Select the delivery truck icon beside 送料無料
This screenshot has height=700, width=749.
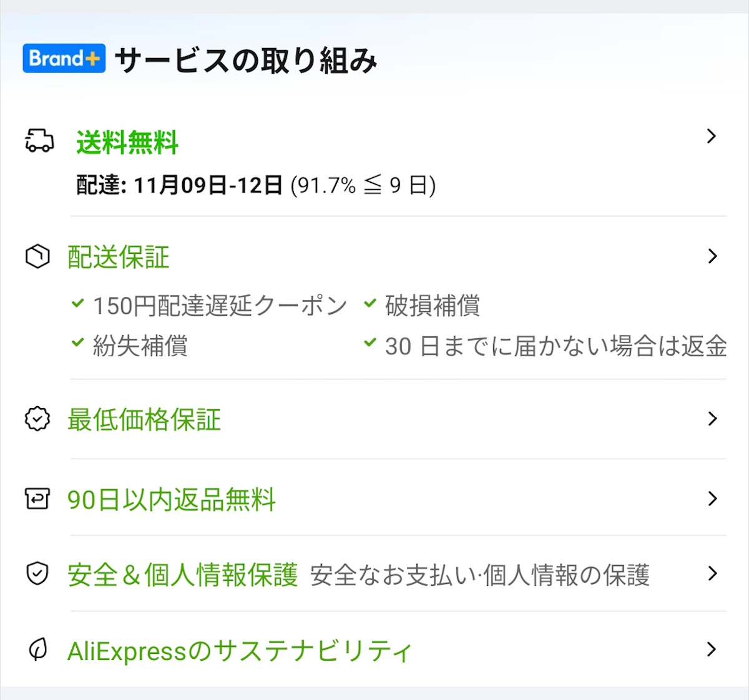37,140
